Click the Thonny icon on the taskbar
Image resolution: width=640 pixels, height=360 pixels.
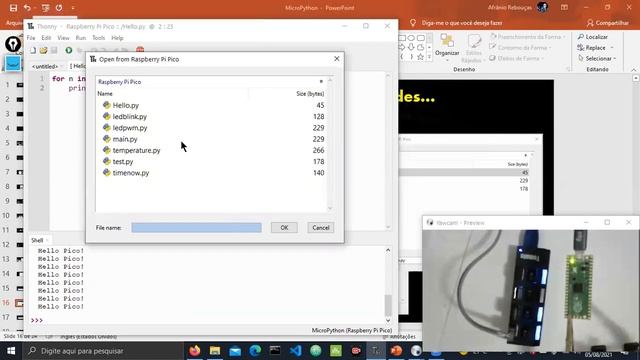pos(376,351)
